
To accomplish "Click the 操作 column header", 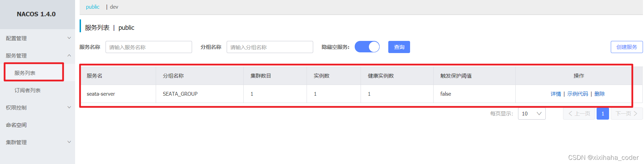I will (579, 76).
